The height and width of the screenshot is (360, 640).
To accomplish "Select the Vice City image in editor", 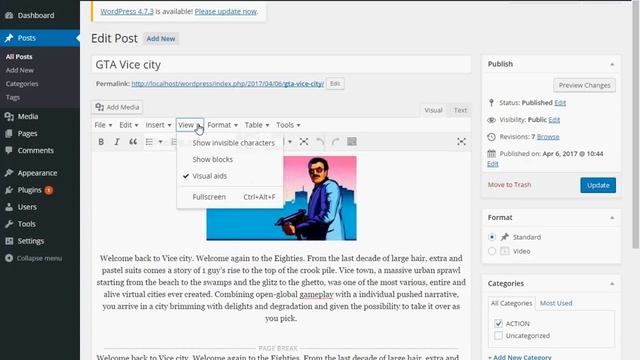I will [281, 198].
